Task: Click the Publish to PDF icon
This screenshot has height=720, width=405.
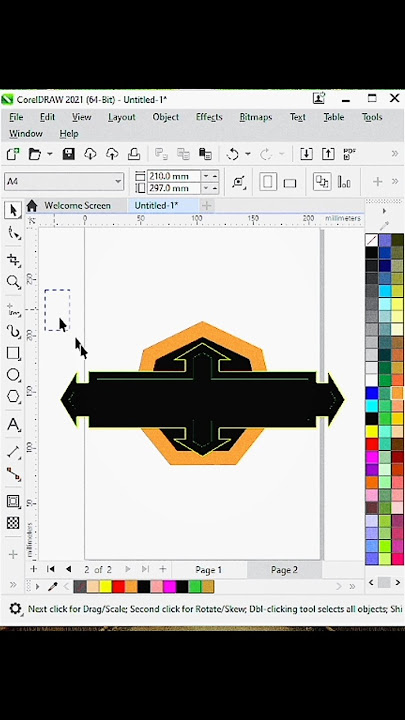Action: click(350, 154)
